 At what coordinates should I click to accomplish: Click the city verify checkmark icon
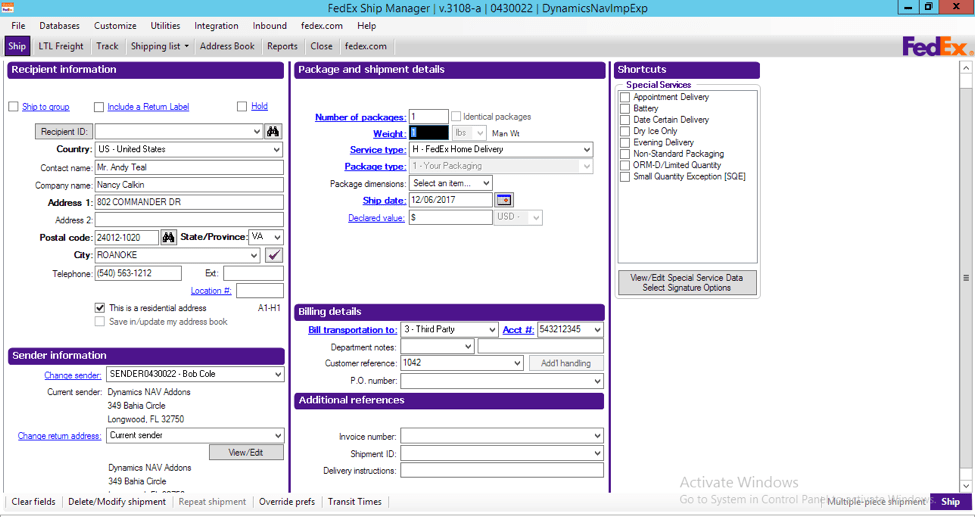pos(274,255)
